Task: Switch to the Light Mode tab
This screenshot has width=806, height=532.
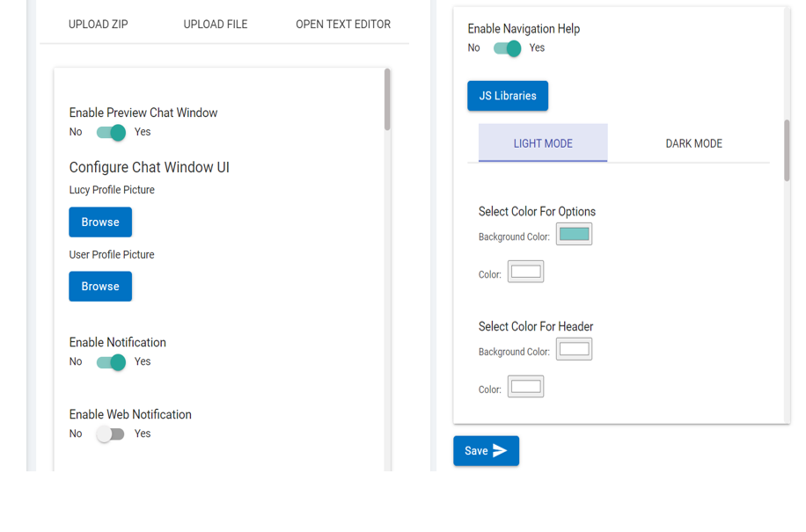Action: coord(543,143)
